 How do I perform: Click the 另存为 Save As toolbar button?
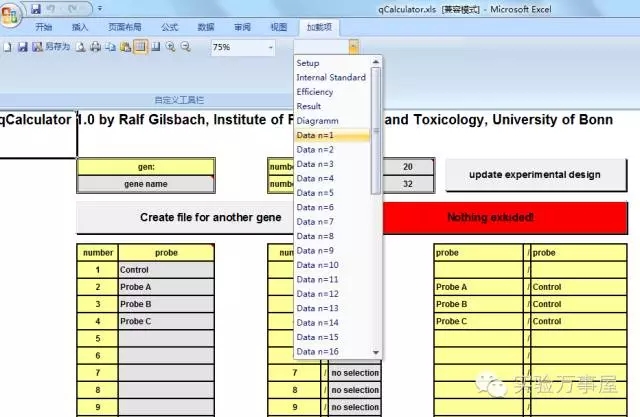51,47
